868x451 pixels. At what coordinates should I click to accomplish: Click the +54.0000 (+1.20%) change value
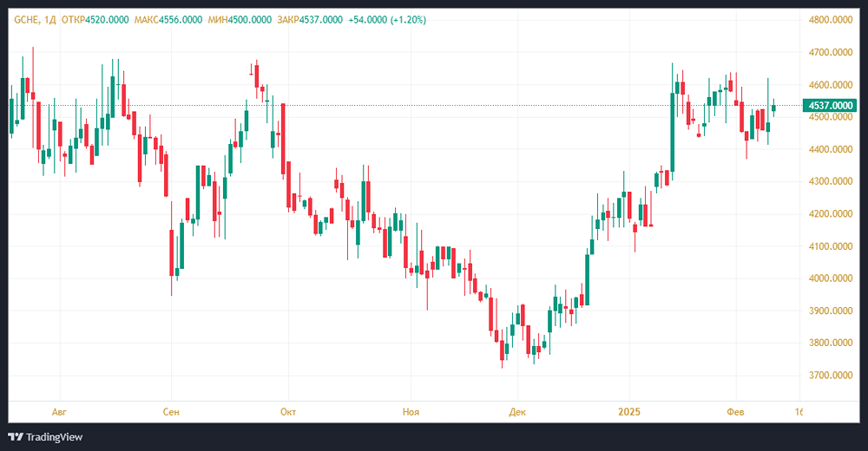pos(387,20)
